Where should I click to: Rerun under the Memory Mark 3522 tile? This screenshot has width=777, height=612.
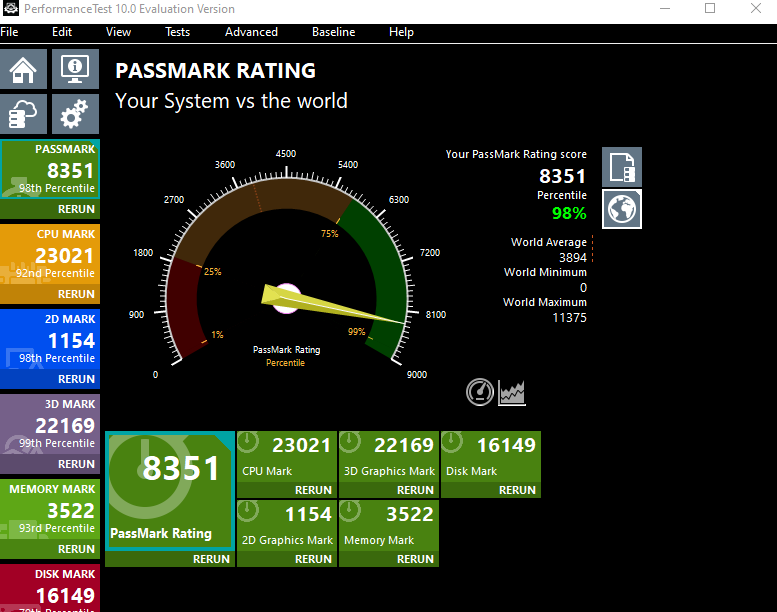tap(415, 559)
